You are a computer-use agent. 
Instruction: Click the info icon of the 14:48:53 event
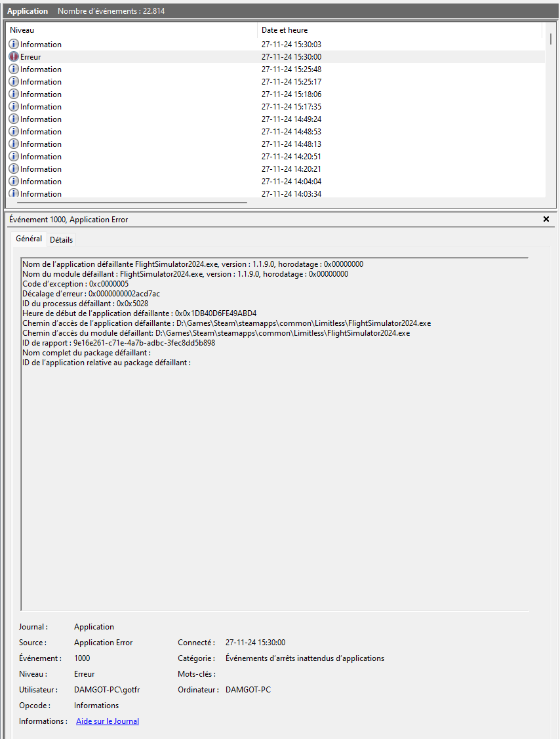pos(14,132)
